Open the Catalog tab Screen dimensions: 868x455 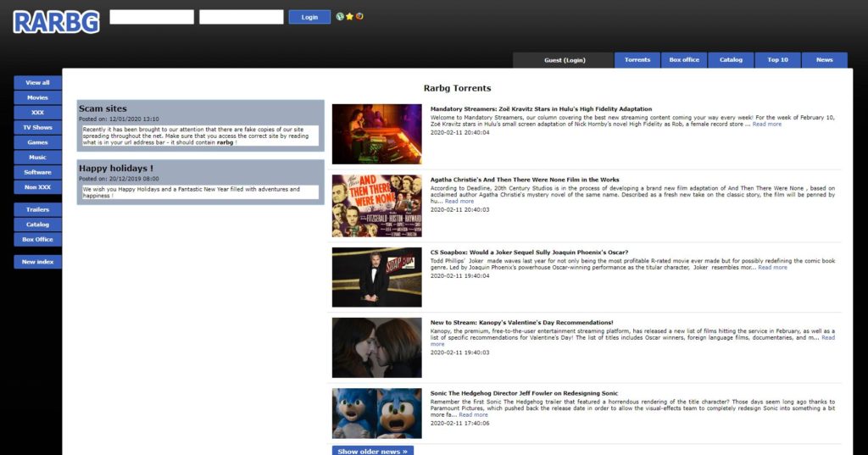point(731,60)
